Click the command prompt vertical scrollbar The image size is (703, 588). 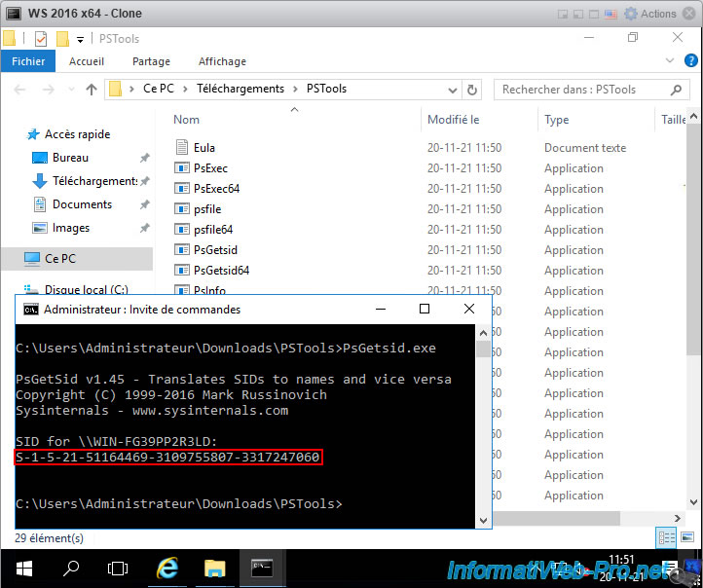tap(483, 428)
